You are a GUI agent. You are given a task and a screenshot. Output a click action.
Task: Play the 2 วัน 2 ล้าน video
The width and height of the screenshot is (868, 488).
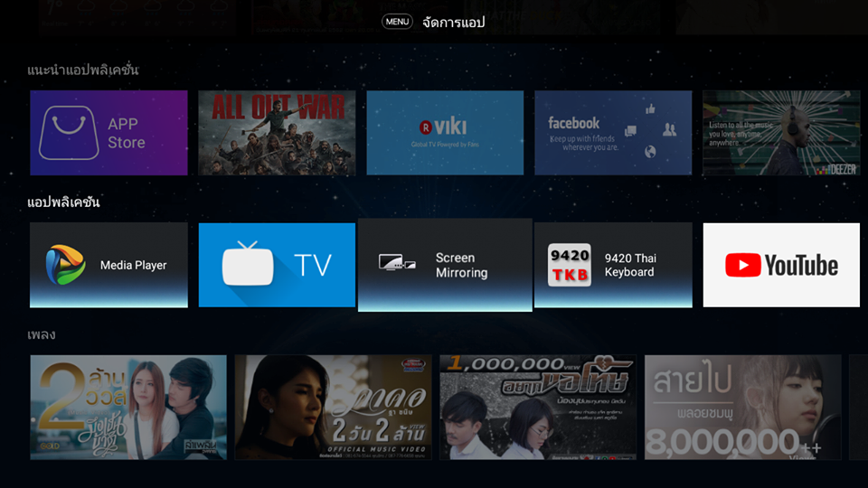[333, 407]
